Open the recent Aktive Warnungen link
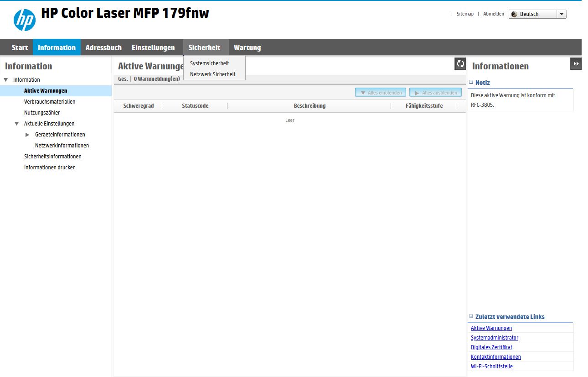 [491, 328]
